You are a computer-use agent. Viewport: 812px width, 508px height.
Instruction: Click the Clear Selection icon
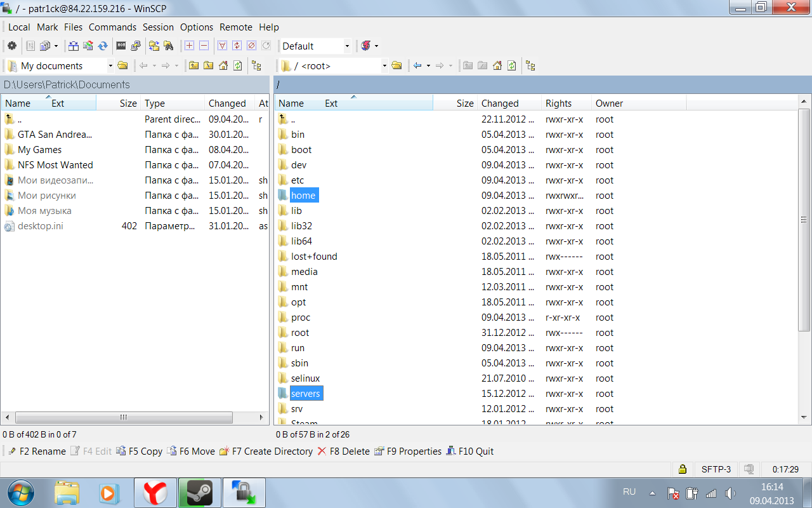pyautogui.click(x=251, y=46)
